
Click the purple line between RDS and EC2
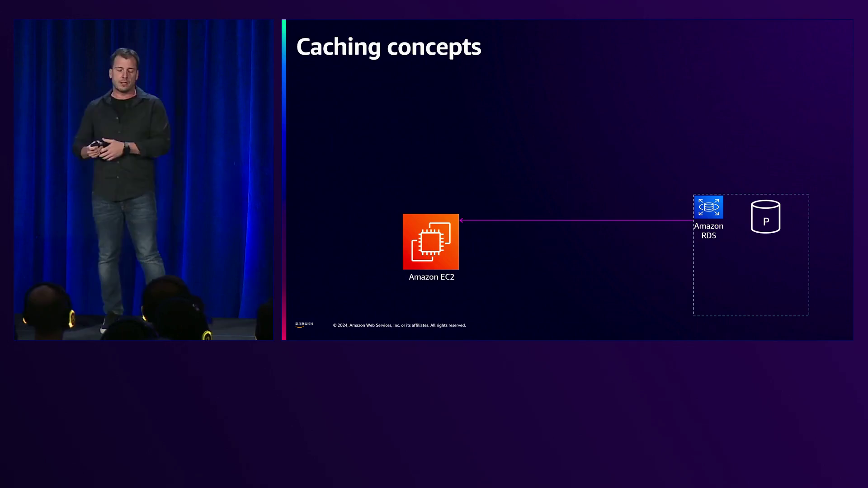pos(576,221)
